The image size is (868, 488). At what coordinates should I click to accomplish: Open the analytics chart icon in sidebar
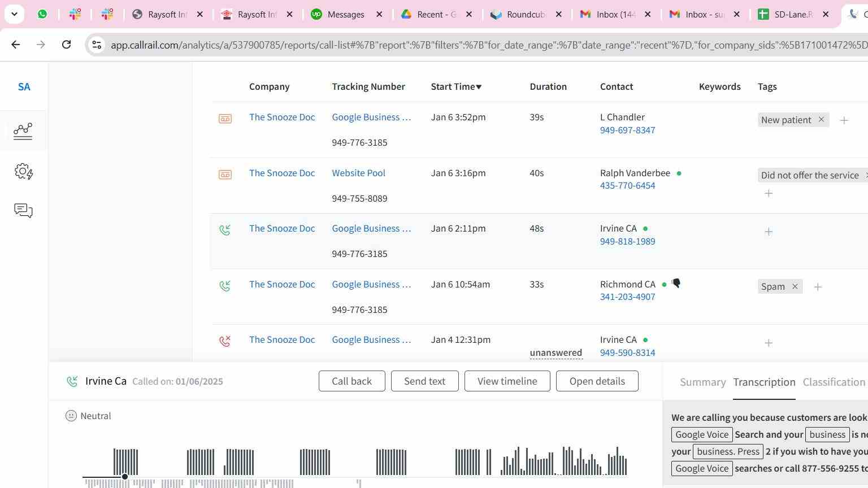coord(23,131)
